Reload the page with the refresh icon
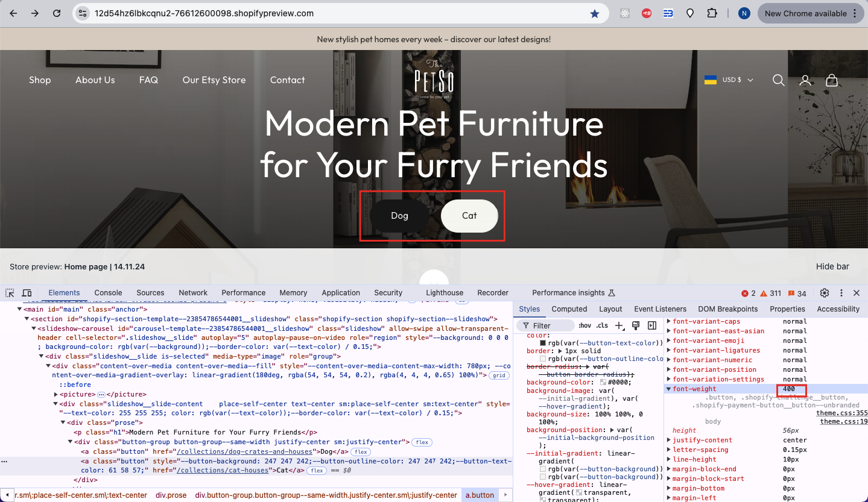 57,13
